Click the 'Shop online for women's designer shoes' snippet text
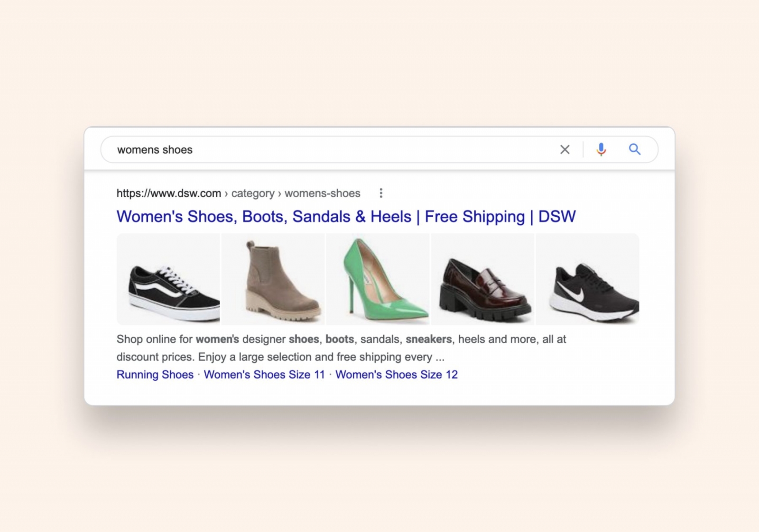The height and width of the screenshot is (532, 759). coord(341,348)
